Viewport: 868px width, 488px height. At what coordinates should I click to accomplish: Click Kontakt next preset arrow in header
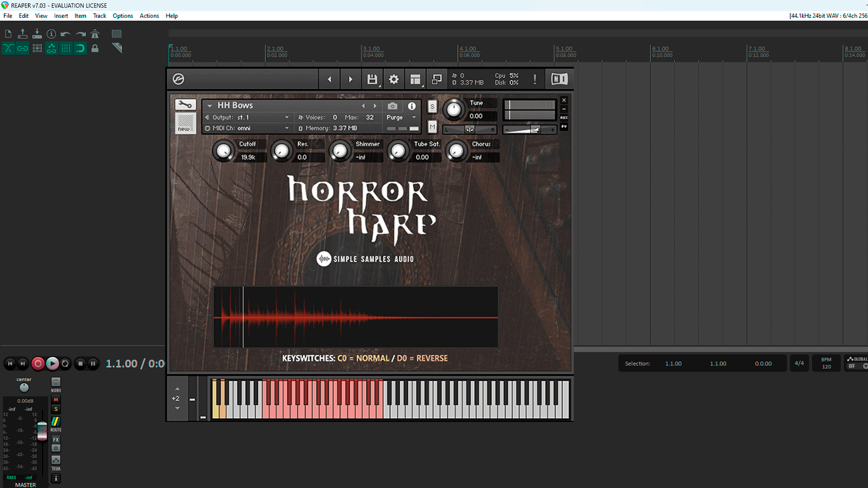[351, 79]
